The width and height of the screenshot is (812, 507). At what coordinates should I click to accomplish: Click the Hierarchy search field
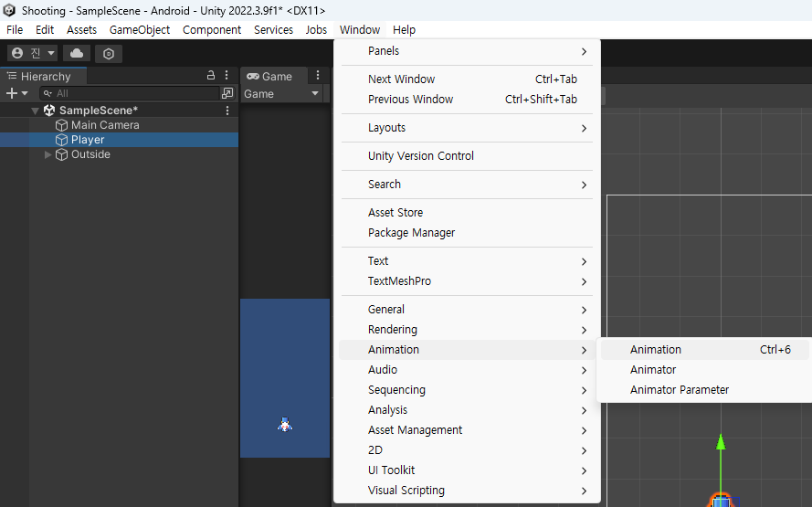click(x=130, y=93)
